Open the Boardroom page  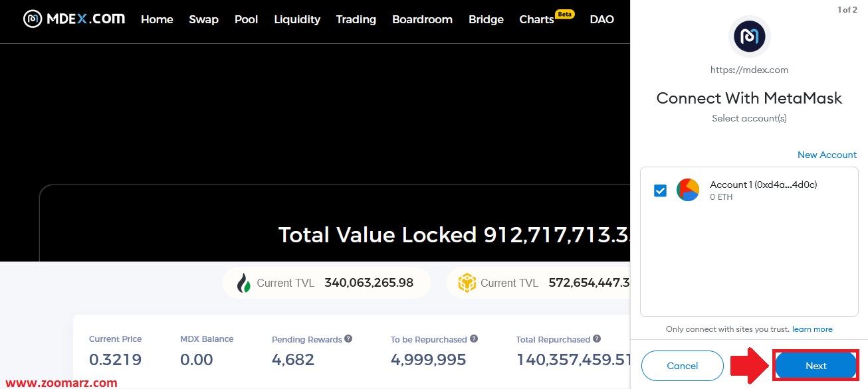coord(422,19)
